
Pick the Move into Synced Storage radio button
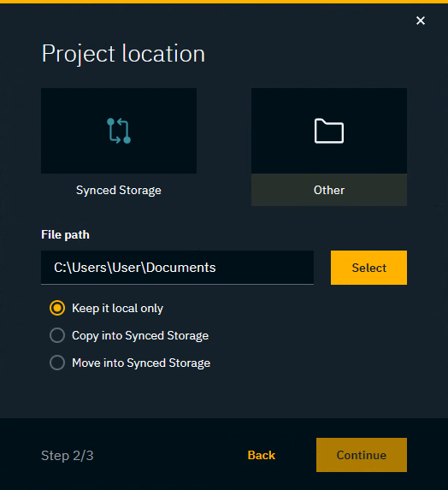click(x=57, y=363)
